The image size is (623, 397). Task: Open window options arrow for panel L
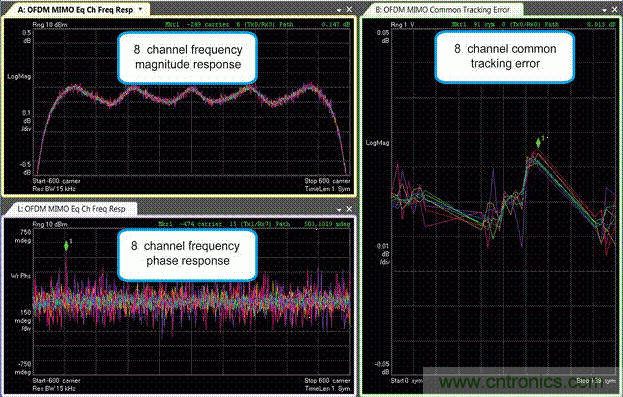click(x=339, y=209)
